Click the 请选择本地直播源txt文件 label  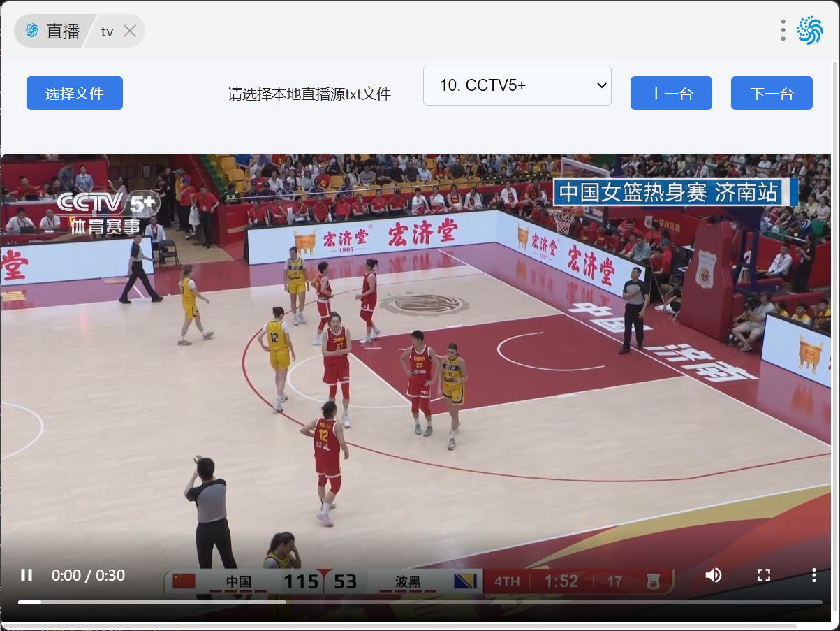click(x=309, y=94)
